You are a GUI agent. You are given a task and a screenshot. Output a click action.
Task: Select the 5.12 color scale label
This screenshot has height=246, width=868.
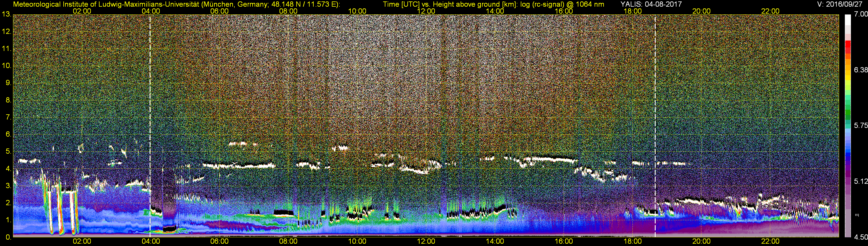tap(861, 181)
